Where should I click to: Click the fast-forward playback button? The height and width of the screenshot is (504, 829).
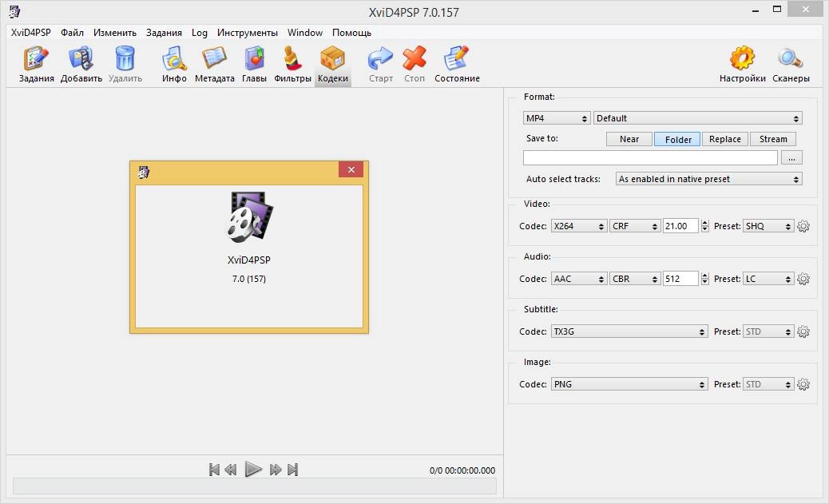point(276,470)
